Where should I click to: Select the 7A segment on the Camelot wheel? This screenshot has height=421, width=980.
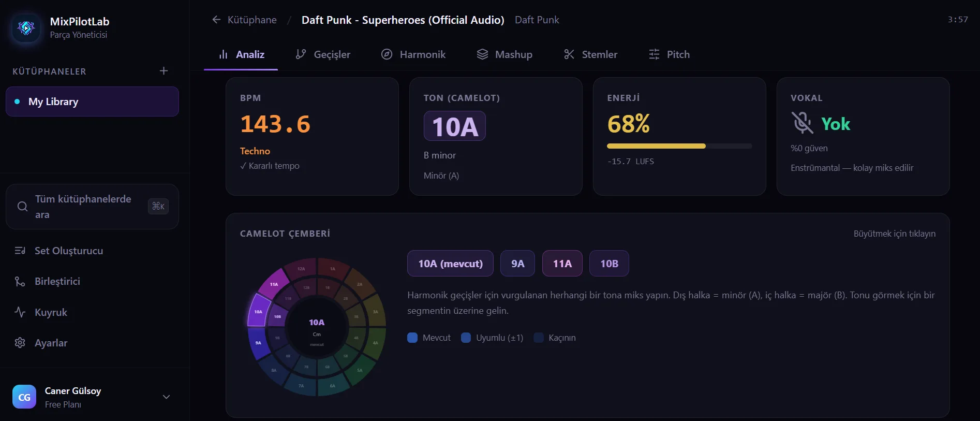[x=301, y=385]
